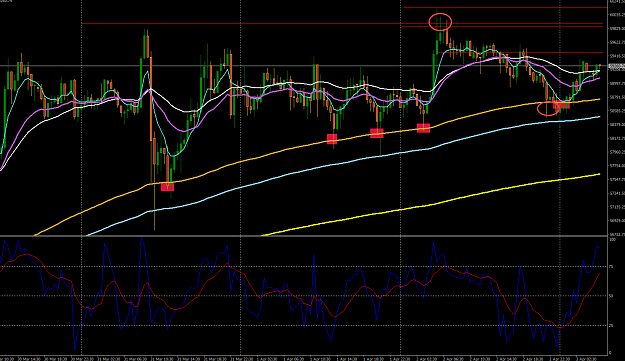Click the 75 level label on the oscillator scale
The width and height of the screenshot is (625, 361).
(x=611, y=267)
